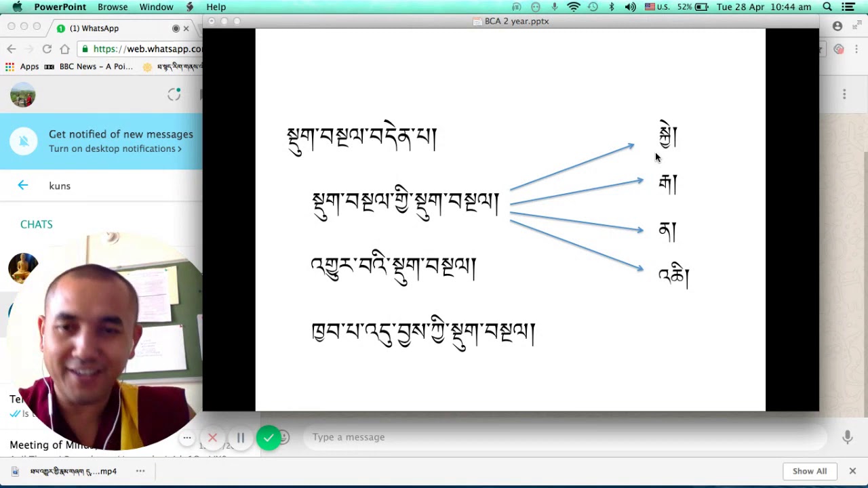Pause the screen recording
Screen dimensions: 868x488
point(241,438)
